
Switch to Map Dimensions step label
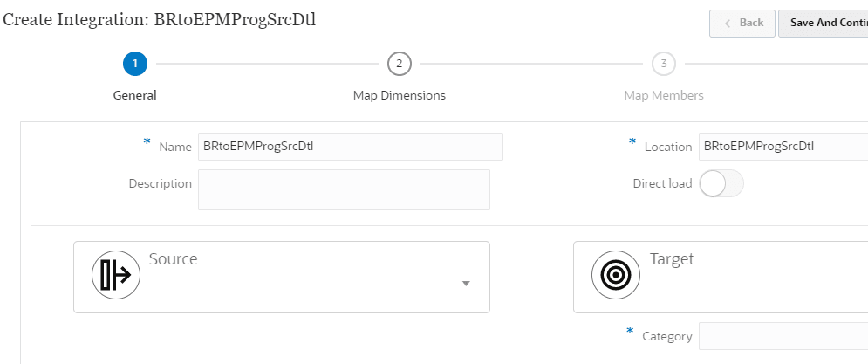399,95
